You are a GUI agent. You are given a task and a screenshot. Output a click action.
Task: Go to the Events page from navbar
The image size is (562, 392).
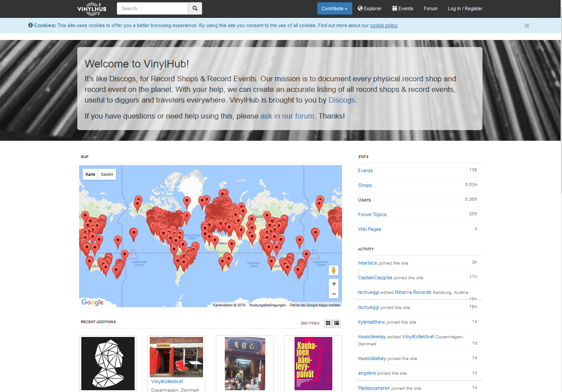pos(403,8)
